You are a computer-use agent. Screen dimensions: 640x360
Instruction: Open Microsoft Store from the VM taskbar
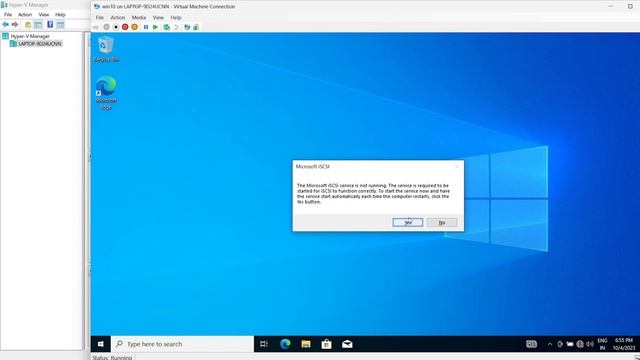pos(327,344)
